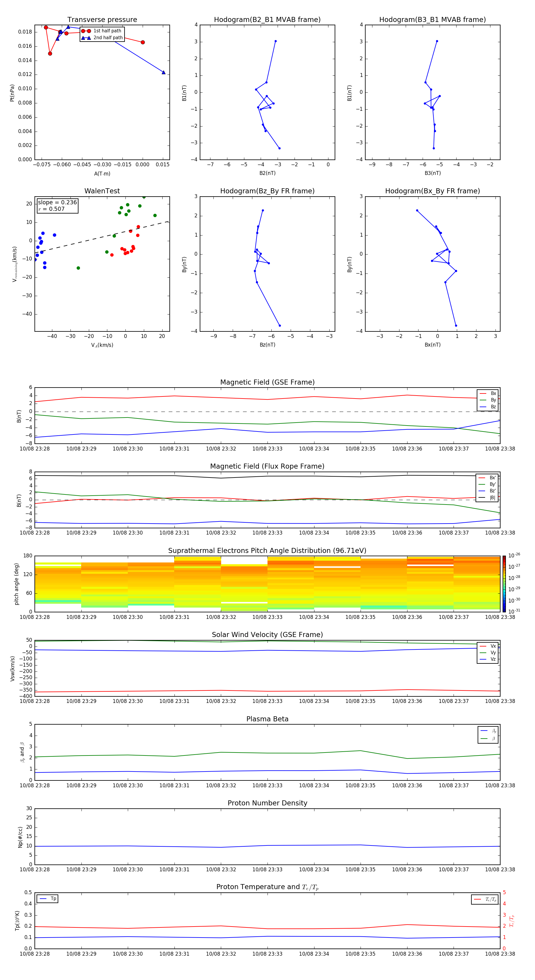The height and width of the screenshot is (980, 535).
Task: Click the 'Proton Temperature and Te/Tp' title
Action: pos(267,887)
